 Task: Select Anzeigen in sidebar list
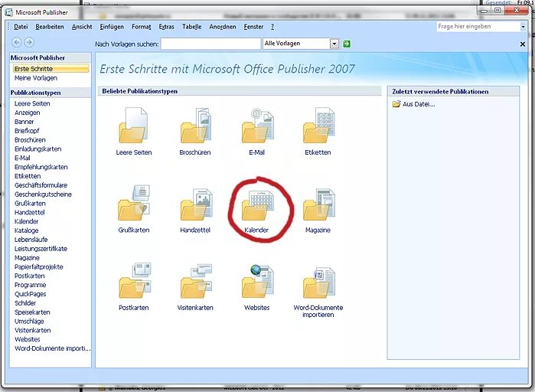coord(28,113)
